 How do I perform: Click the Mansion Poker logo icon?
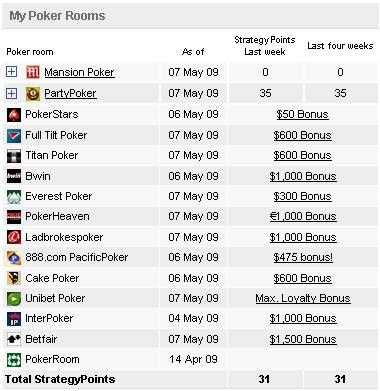tap(33, 72)
